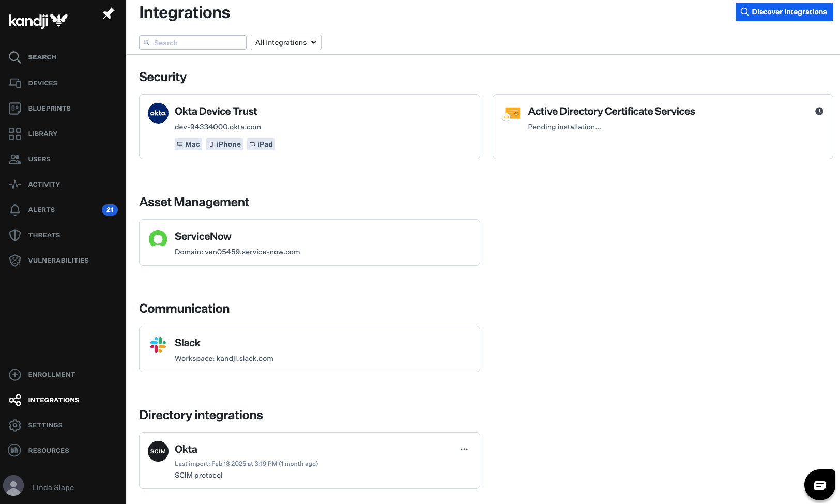Click the Security section heading
The image size is (840, 504).
click(x=163, y=77)
